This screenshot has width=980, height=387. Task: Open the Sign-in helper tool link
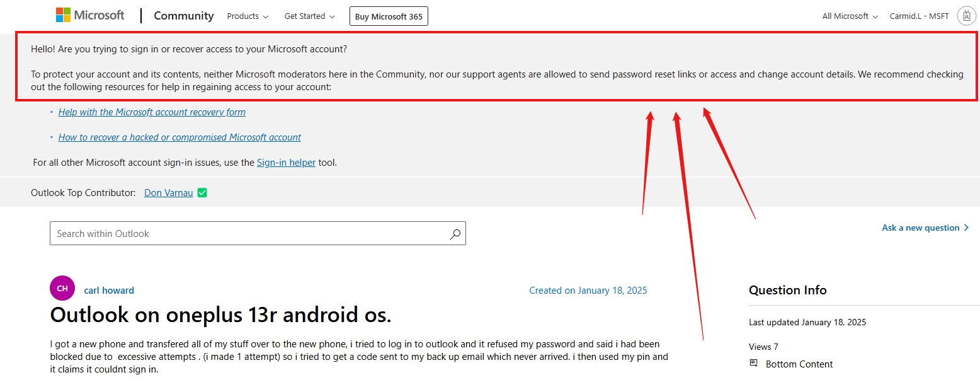point(286,163)
